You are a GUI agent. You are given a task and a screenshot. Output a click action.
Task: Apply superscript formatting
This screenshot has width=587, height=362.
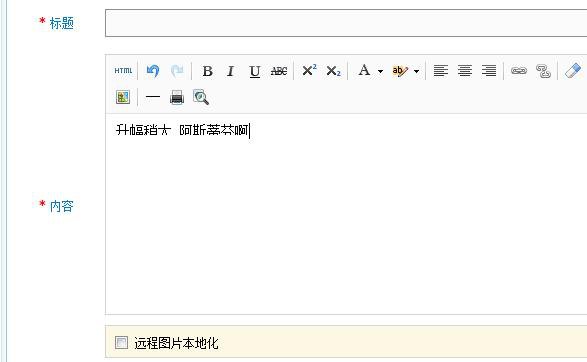tap(309, 70)
